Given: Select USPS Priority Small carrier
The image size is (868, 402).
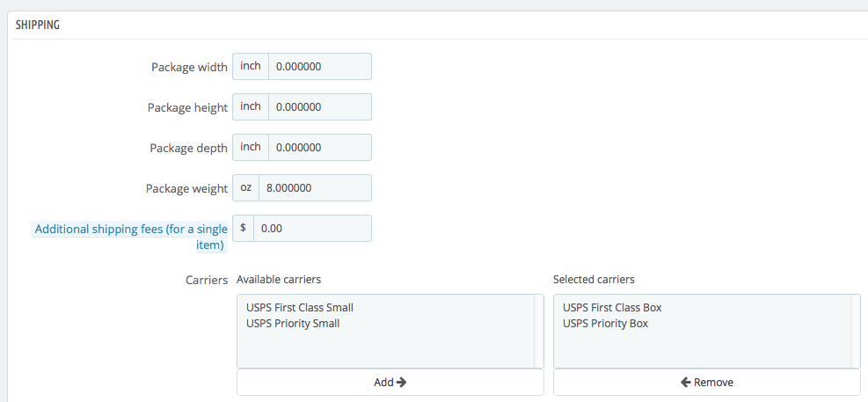Looking at the screenshot, I should click(x=293, y=324).
